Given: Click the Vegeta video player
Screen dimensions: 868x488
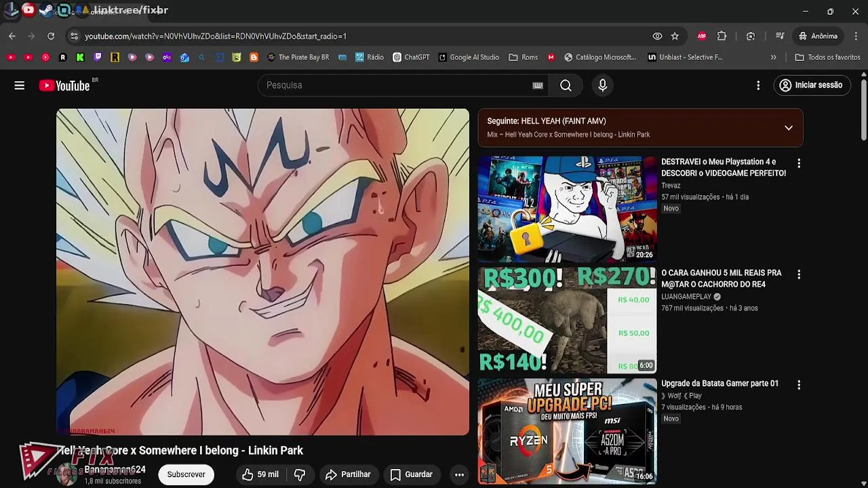Looking at the screenshot, I should click(262, 272).
